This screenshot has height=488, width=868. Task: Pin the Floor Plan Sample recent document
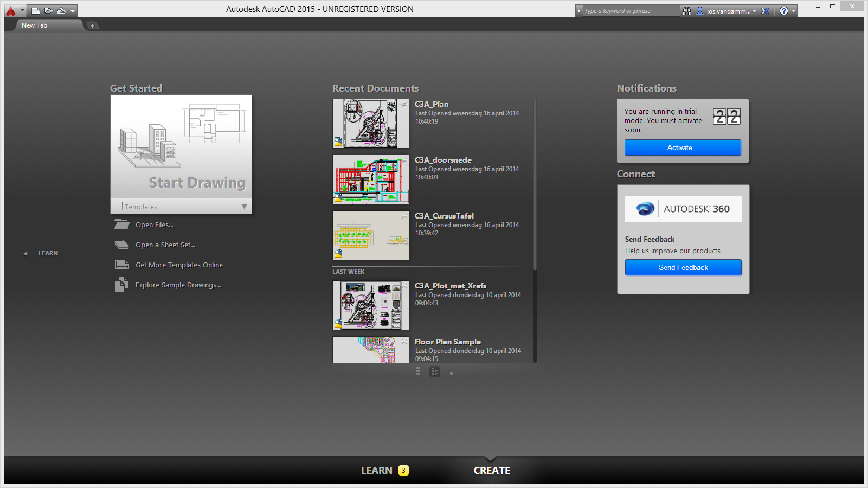404,342
